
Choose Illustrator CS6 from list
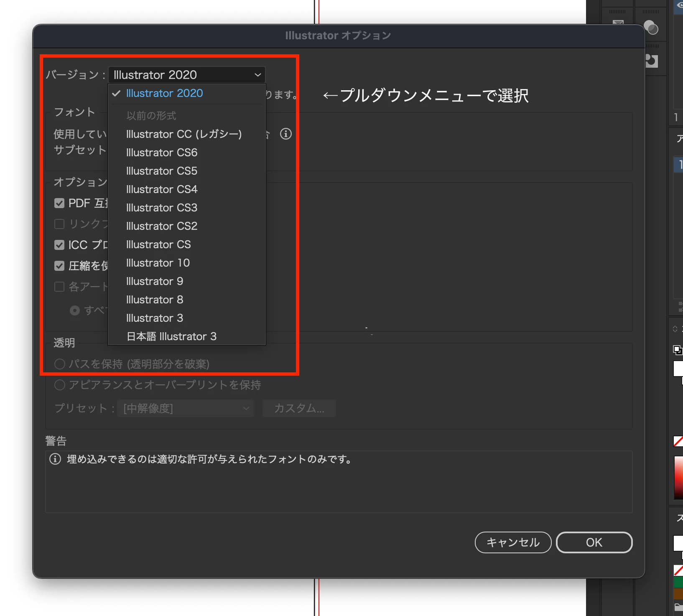(x=186, y=153)
